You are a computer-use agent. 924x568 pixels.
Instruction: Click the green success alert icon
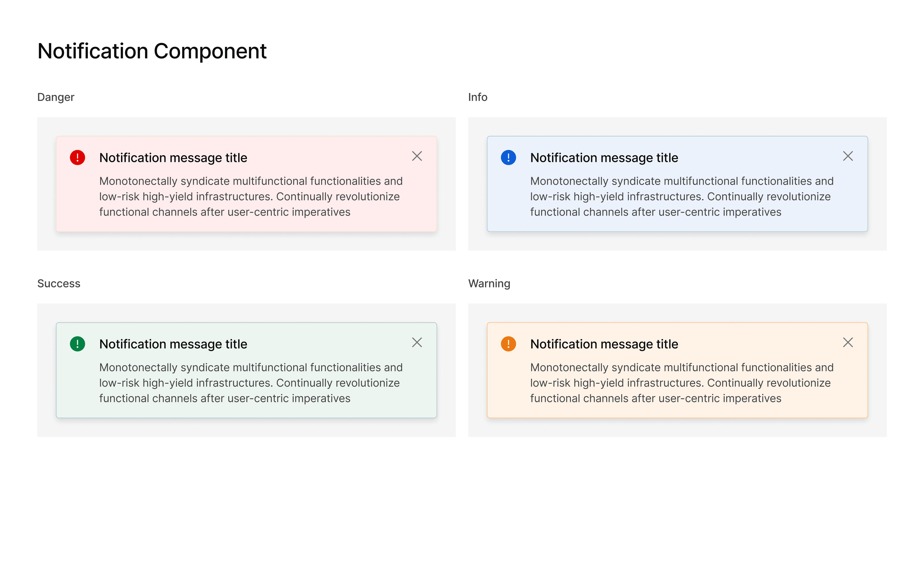pos(77,344)
